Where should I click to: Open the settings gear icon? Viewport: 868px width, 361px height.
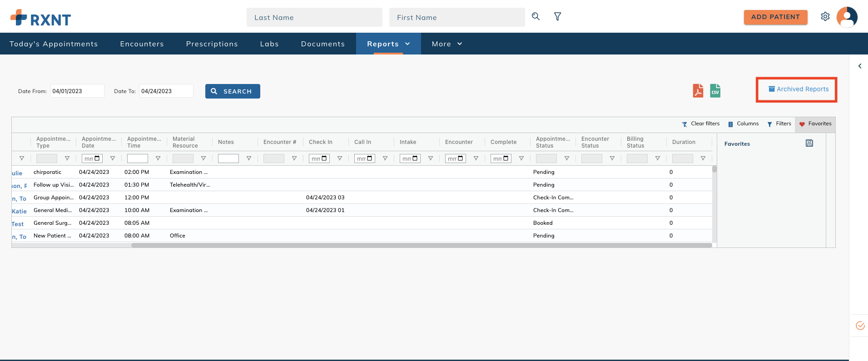[x=825, y=16]
